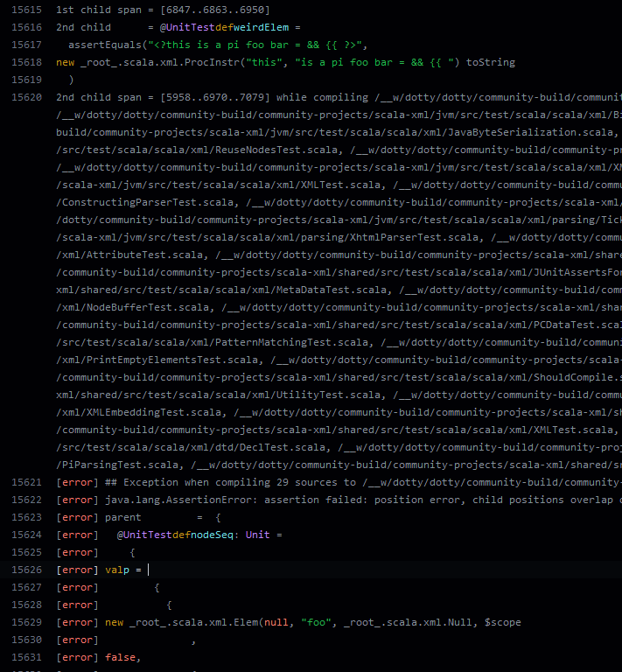Click the '[error] false,' text
Screen dimensions: 622x672
click(x=99, y=657)
